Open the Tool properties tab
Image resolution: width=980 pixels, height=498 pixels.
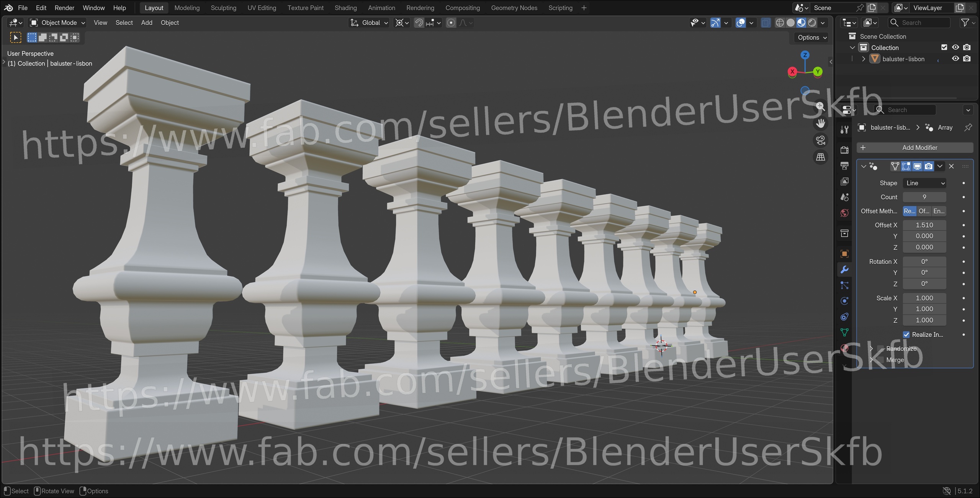tap(844, 129)
